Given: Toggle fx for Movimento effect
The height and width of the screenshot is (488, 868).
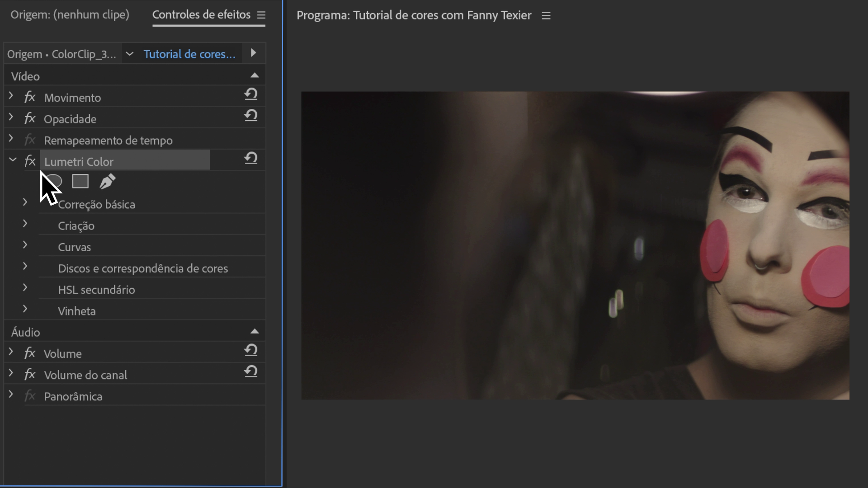Looking at the screenshot, I should pos(30,97).
